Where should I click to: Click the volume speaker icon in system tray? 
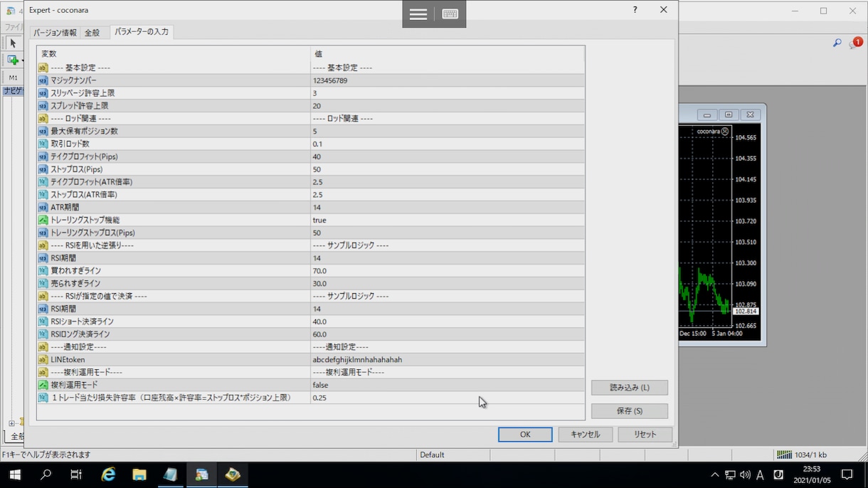pyautogui.click(x=745, y=474)
